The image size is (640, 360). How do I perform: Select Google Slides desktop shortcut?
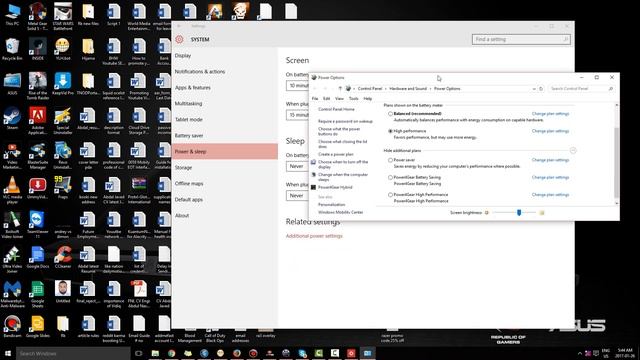coord(38,327)
